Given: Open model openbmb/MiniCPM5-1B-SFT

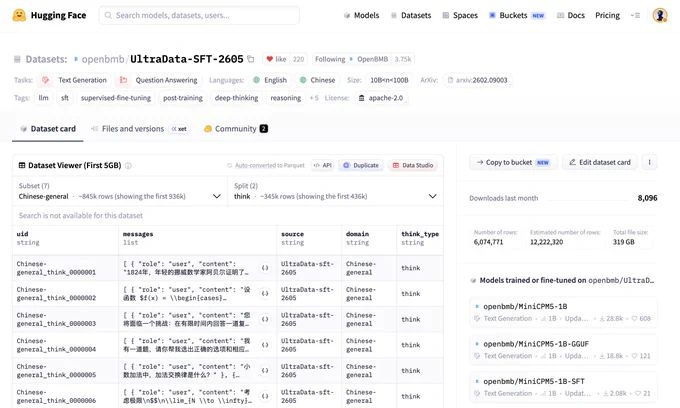Looking at the screenshot, I should click(563, 387).
